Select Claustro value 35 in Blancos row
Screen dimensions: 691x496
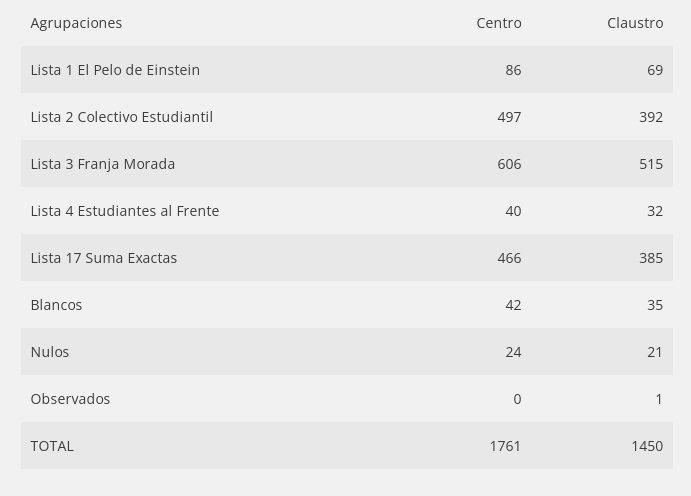point(655,305)
